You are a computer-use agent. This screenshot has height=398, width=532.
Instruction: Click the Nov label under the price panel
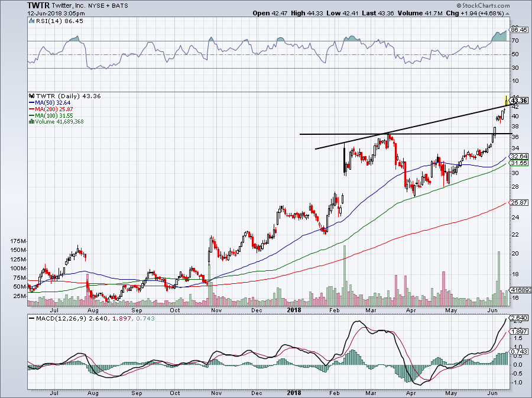(x=216, y=310)
